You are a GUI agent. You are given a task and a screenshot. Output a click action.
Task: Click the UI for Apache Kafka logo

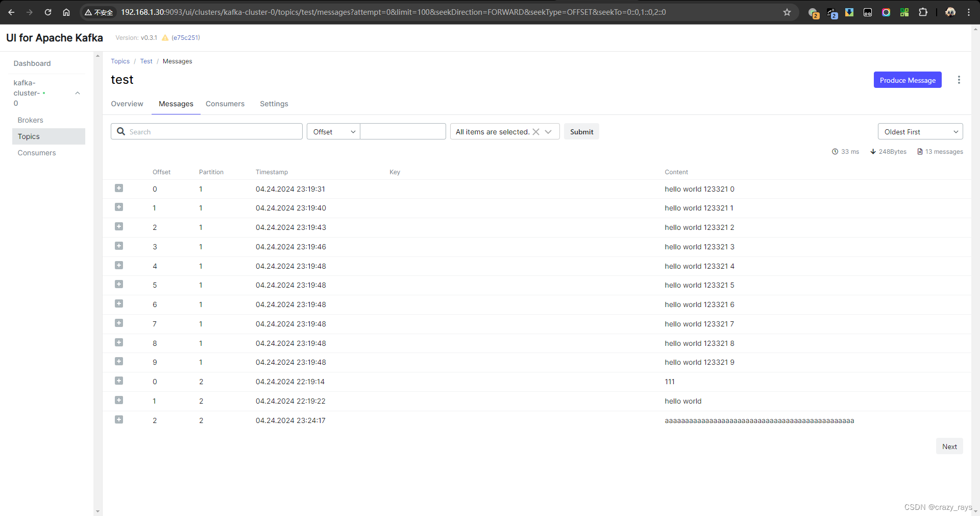(55, 38)
